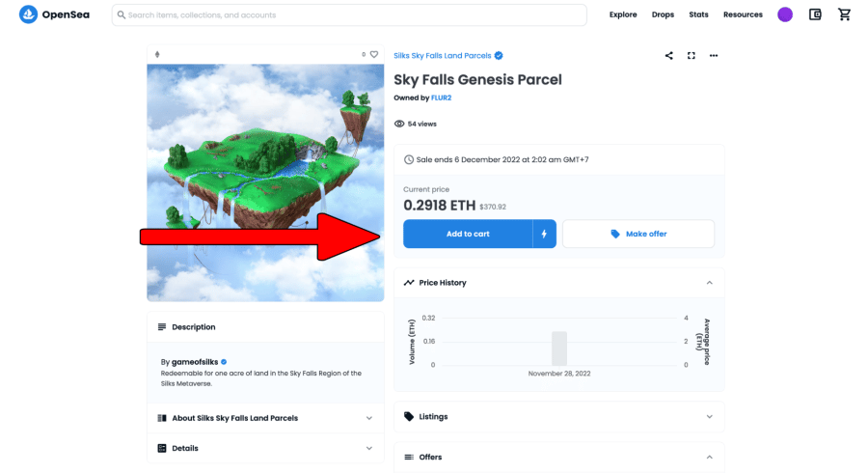Screen dimensions: 868x474
Task: Click the lightning bolt buy now icon
Action: click(x=544, y=234)
